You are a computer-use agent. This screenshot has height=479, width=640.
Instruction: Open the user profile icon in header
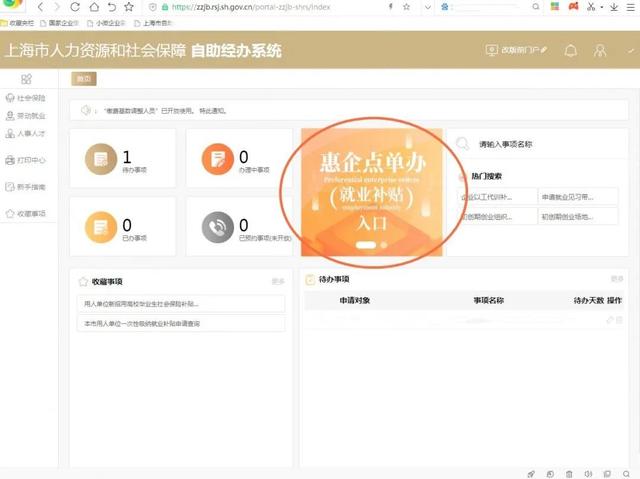coord(600,50)
